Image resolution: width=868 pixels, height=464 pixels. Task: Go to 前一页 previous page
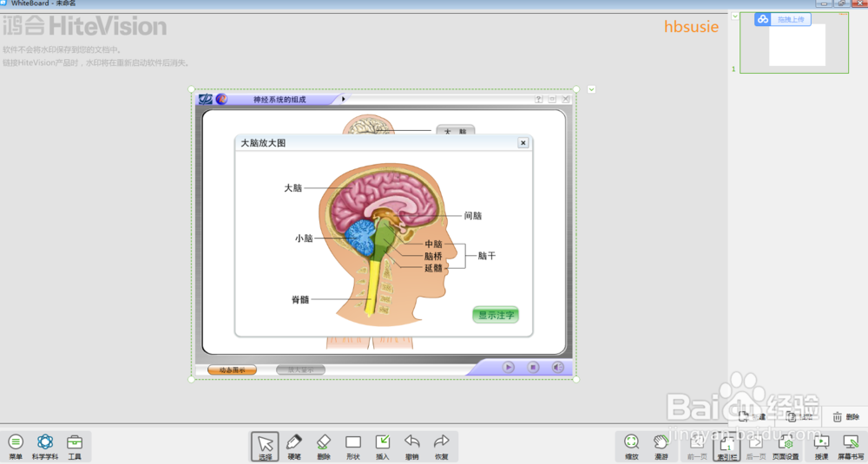697,447
